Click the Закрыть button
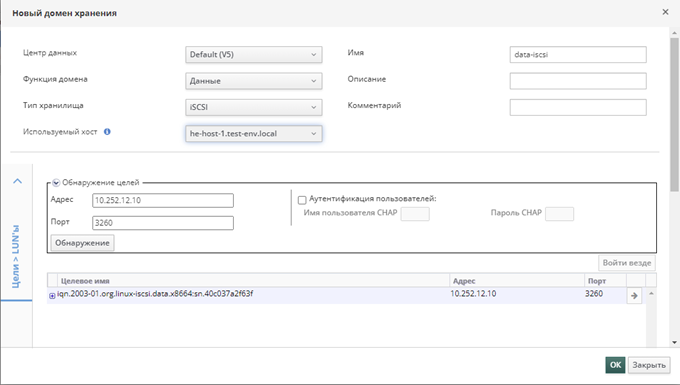This screenshot has width=680, height=385. point(649,365)
